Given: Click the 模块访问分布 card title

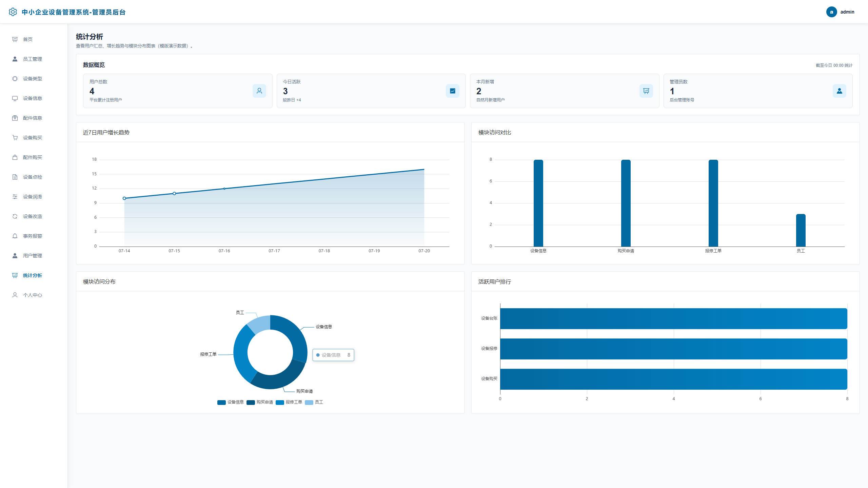Looking at the screenshot, I should click(99, 282).
